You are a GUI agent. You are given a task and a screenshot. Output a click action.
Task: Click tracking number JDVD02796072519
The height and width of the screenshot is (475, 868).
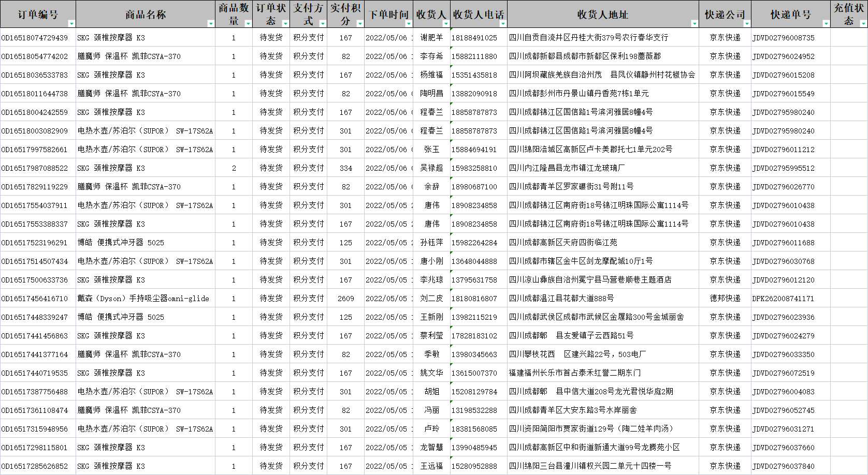(x=791, y=373)
